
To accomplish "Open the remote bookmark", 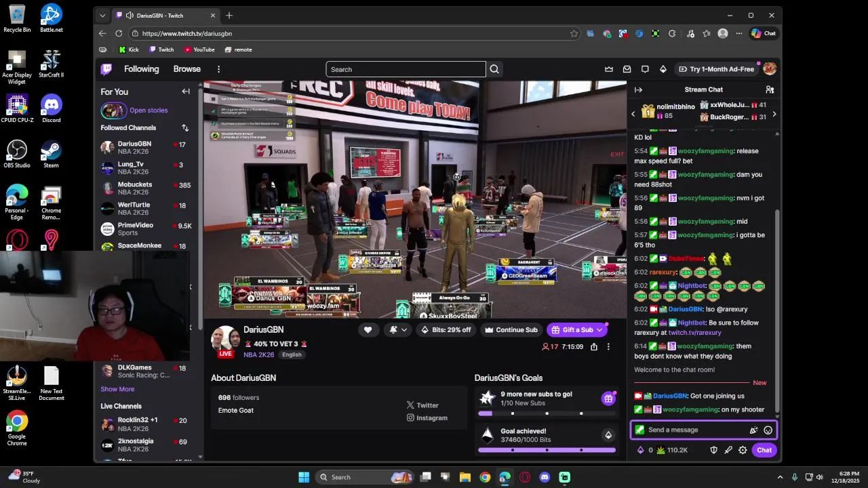I will point(238,49).
